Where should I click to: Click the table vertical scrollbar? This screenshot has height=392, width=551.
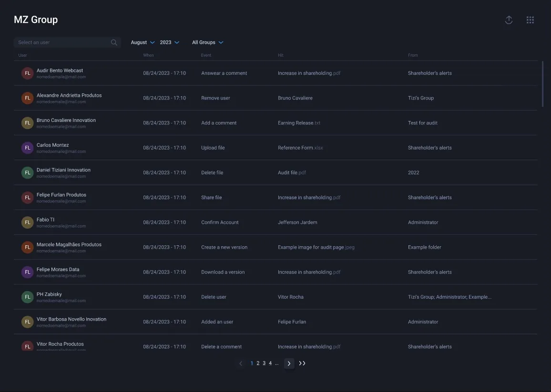[x=542, y=84]
